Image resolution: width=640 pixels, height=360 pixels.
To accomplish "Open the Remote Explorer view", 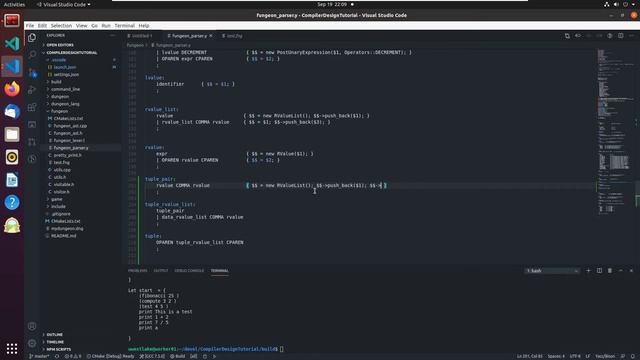I will point(32,124).
